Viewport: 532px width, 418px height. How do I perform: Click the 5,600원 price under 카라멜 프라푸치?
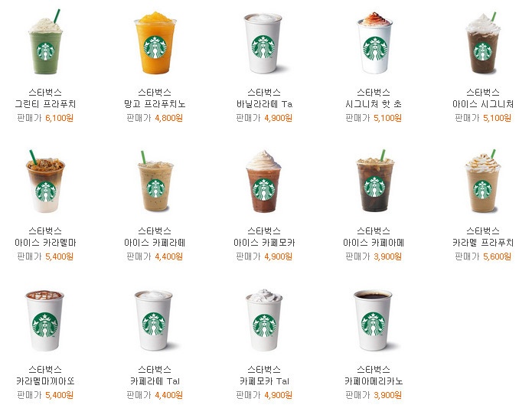[497, 256]
